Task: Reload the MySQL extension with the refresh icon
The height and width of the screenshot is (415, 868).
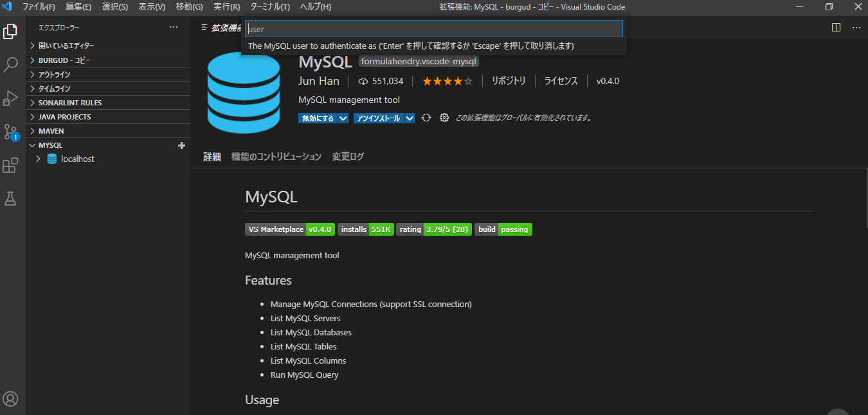Action: (426, 118)
